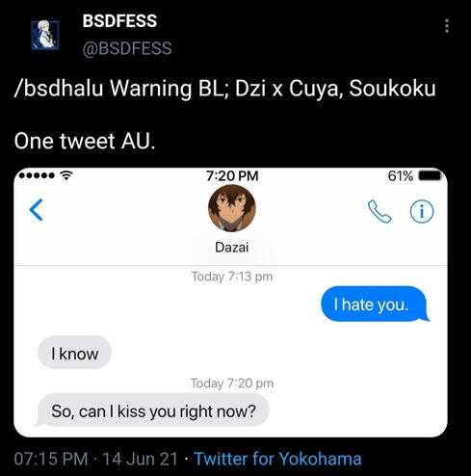The width and height of the screenshot is (471, 476).
Task: Select the "So, can I kiss you" bubble
Action: (153, 410)
